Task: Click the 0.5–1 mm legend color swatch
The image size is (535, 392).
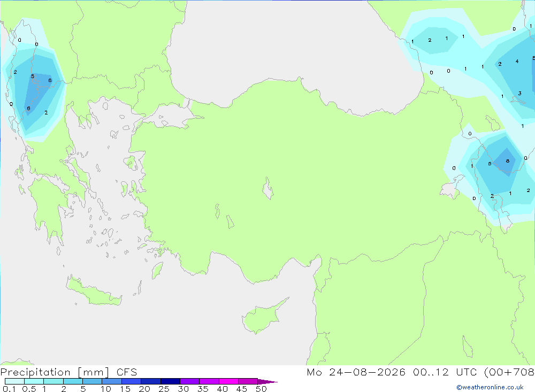Action: click(34, 381)
